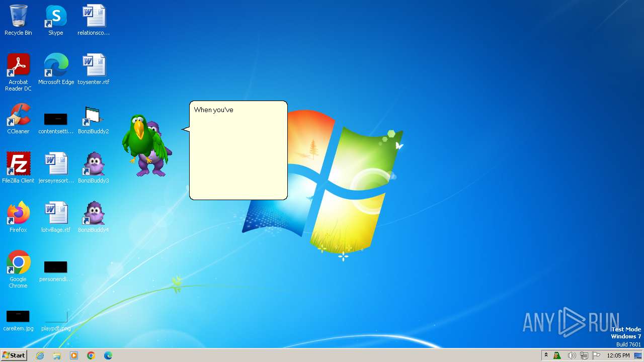
Task: Select the toysenter.rtf document icon
Action: click(94, 69)
